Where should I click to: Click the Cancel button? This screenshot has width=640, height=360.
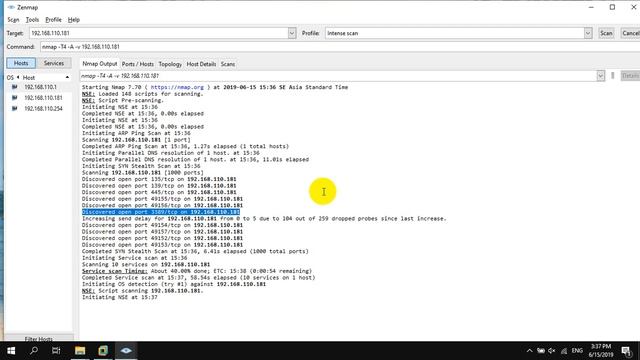[x=631, y=33]
